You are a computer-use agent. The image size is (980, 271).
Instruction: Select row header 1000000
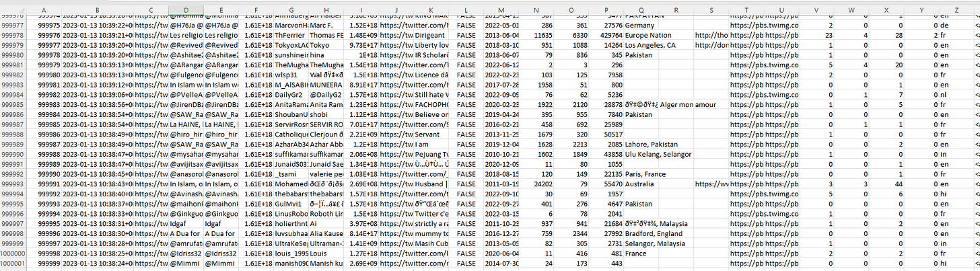coord(13,254)
